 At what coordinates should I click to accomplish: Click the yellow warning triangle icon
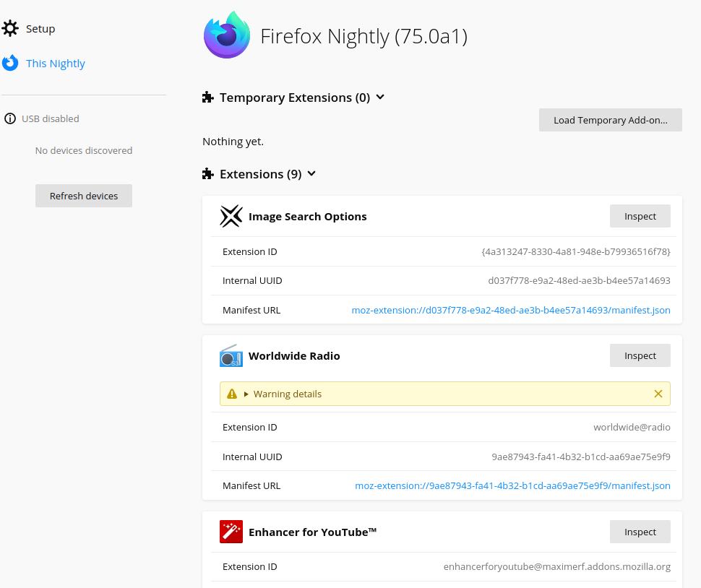pos(231,394)
